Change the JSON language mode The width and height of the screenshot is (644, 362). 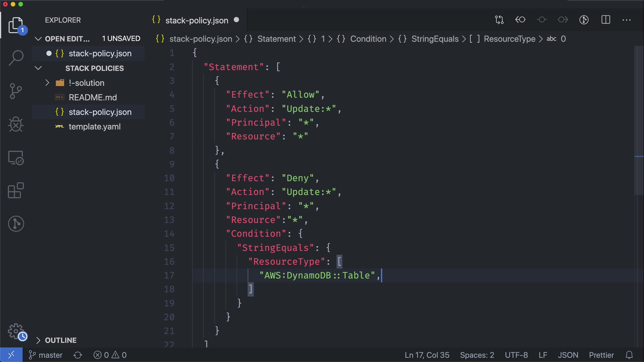568,355
